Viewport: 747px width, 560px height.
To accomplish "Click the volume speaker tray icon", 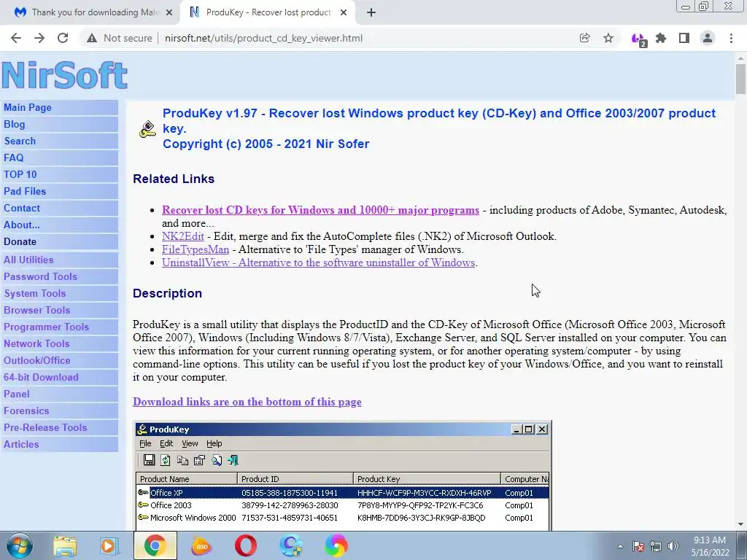I will pyautogui.click(x=673, y=546).
